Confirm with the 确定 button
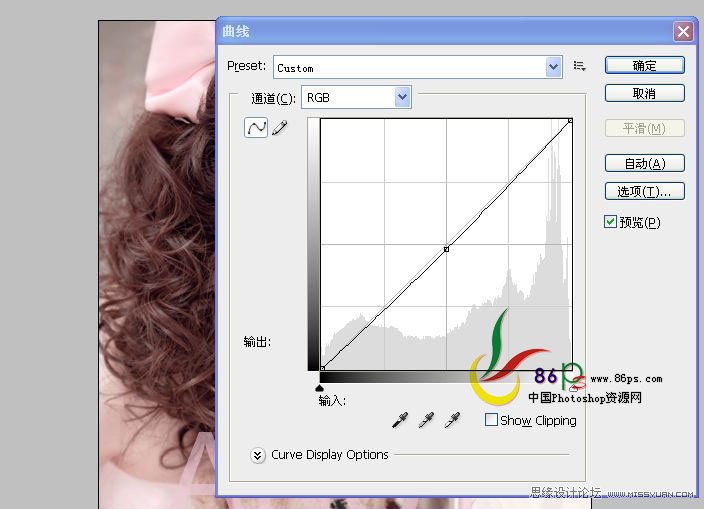Screen dimensions: 704x509 click(645, 65)
